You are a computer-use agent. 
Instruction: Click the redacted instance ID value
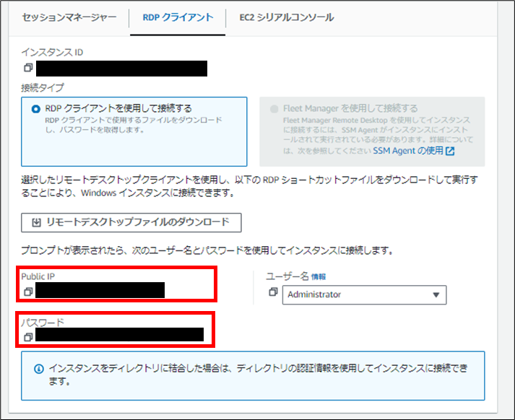(x=121, y=69)
